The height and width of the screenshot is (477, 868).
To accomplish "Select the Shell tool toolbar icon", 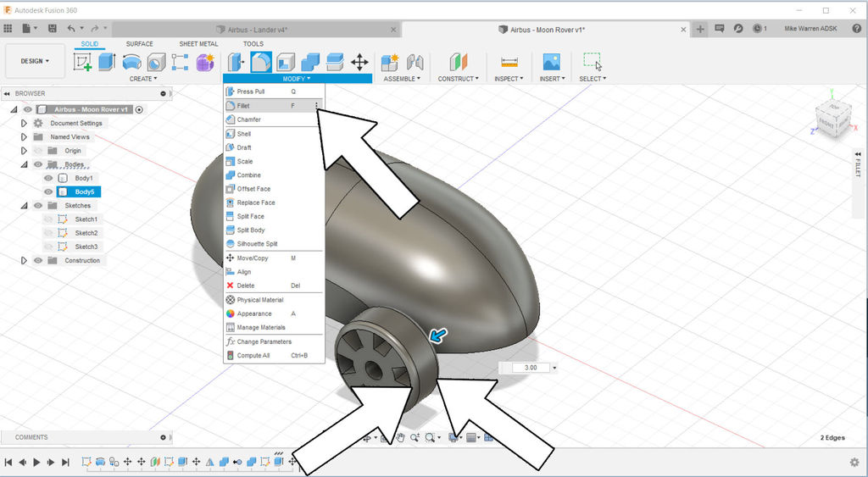I will pyautogui.click(x=286, y=62).
